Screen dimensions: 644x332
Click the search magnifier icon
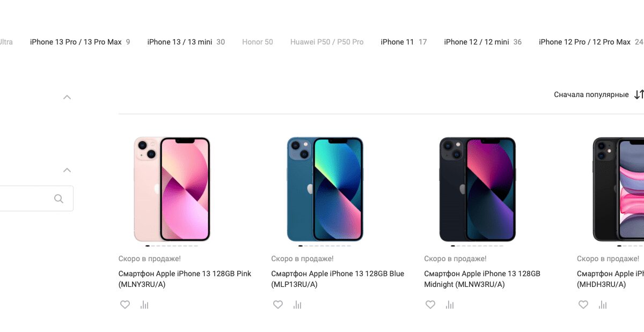59,199
